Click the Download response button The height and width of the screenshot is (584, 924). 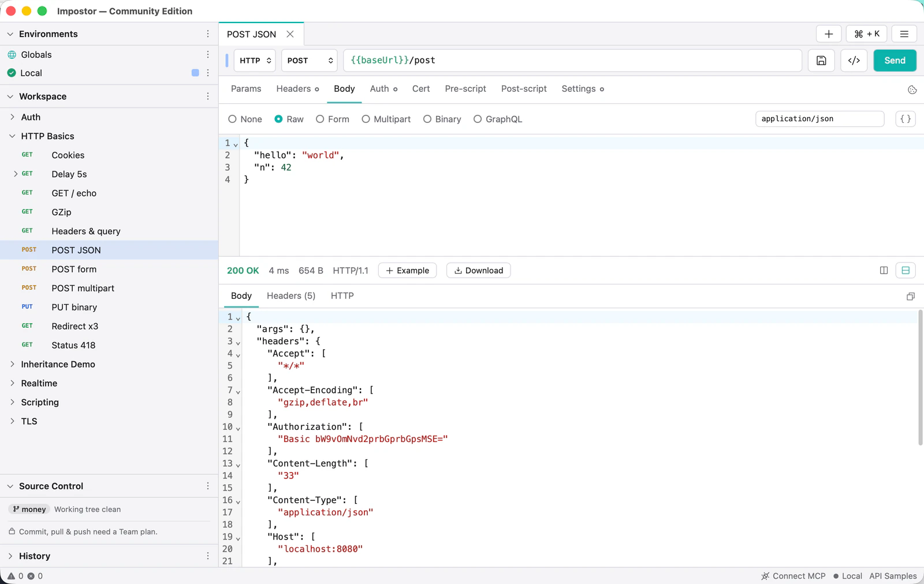tap(479, 270)
